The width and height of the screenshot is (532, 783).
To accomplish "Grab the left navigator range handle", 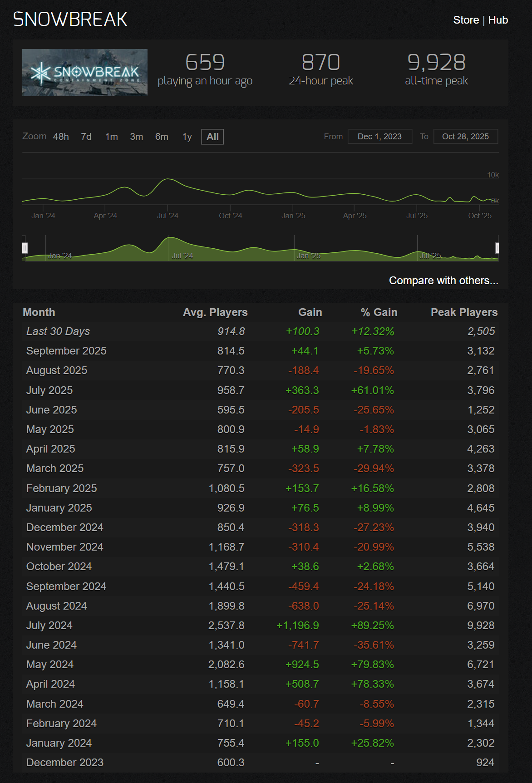I will [25, 248].
